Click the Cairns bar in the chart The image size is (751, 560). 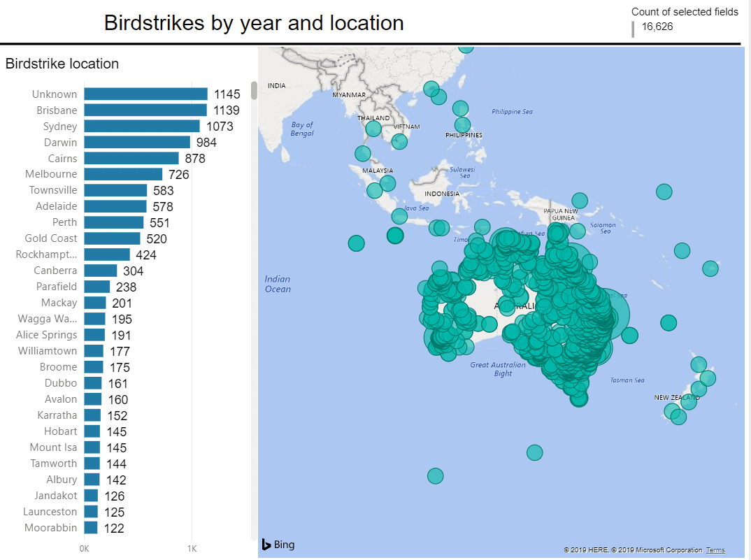click(x=131, y=159)
